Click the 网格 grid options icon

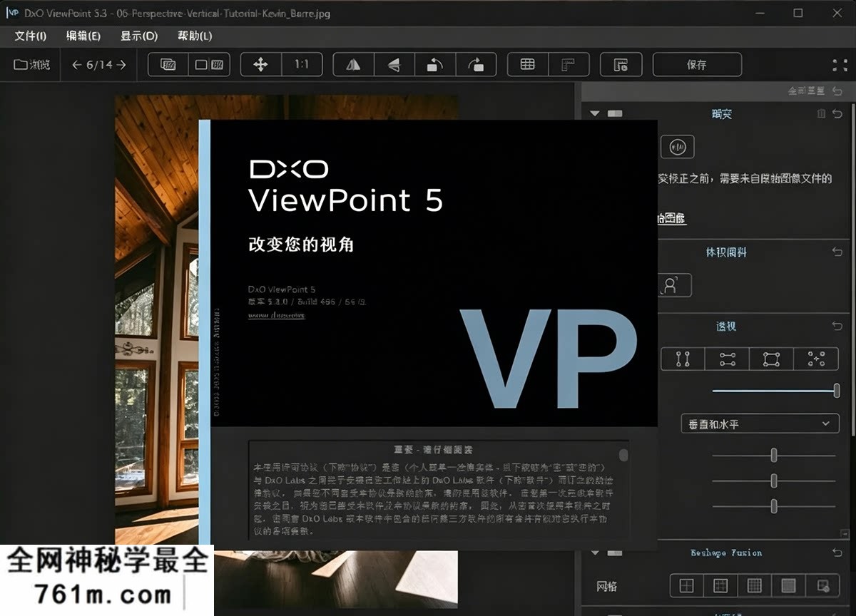coord(822,586)
